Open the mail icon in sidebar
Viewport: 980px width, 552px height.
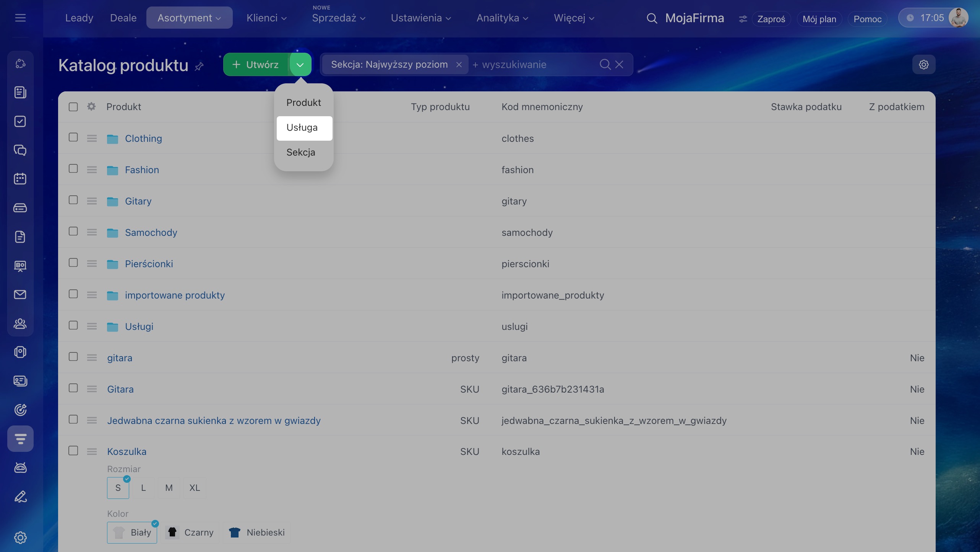(x=20, y=294)
